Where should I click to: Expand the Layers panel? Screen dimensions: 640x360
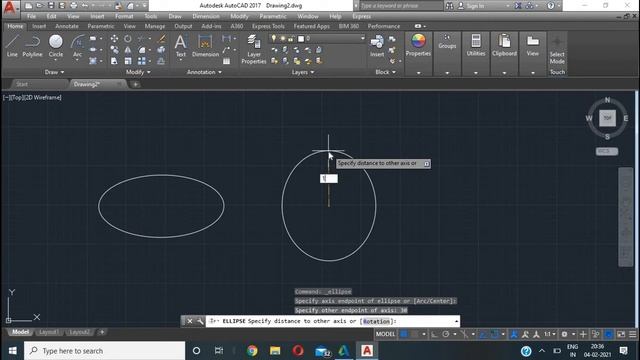(302, 72)
